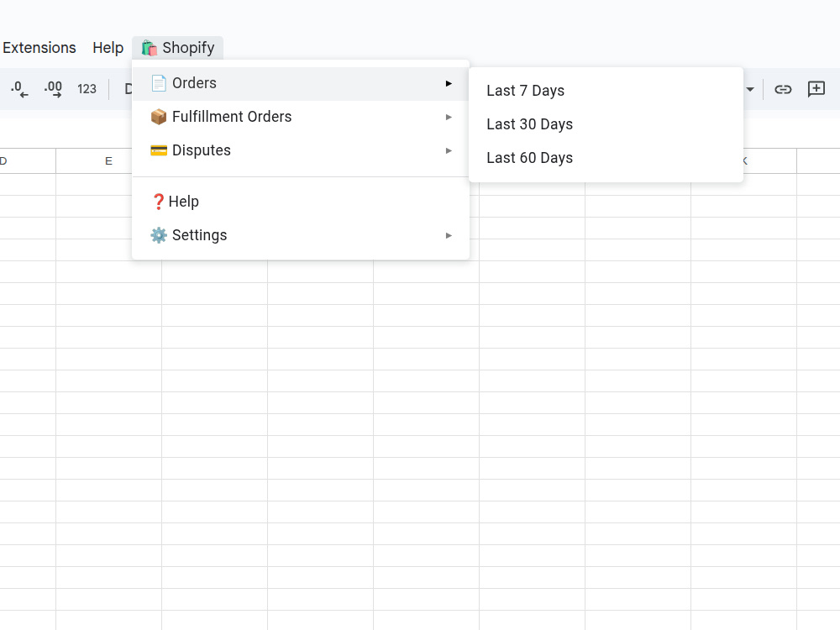Screen dimensions: 840x630
Task: Click the Disputes credit card icon
Action: pos(159,150)
